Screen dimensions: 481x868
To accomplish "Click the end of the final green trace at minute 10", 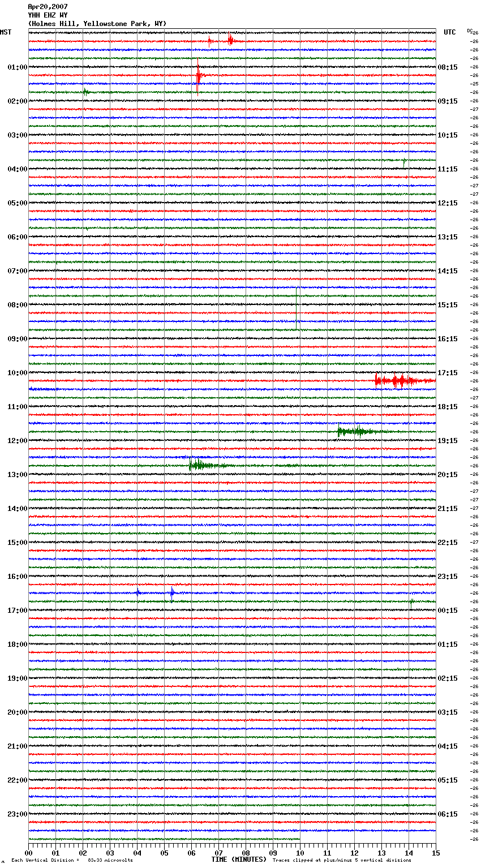I will point(299,839).
